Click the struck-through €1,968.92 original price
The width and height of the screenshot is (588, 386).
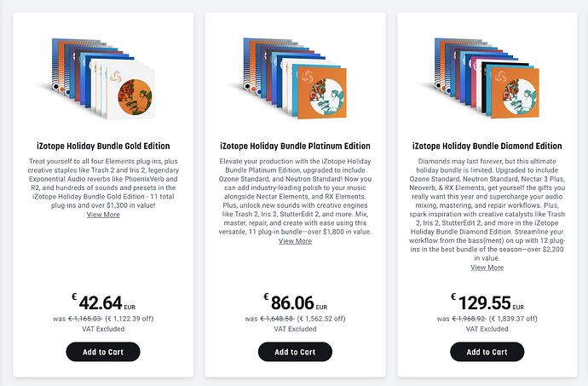470,319
